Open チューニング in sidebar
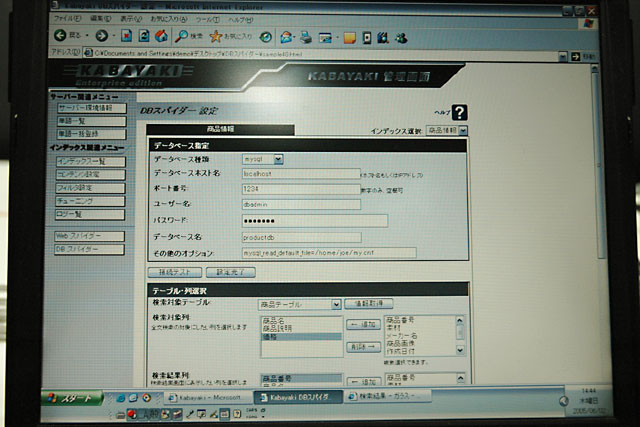The height and width of the screenshot is (427, 640). coord(90,201)
